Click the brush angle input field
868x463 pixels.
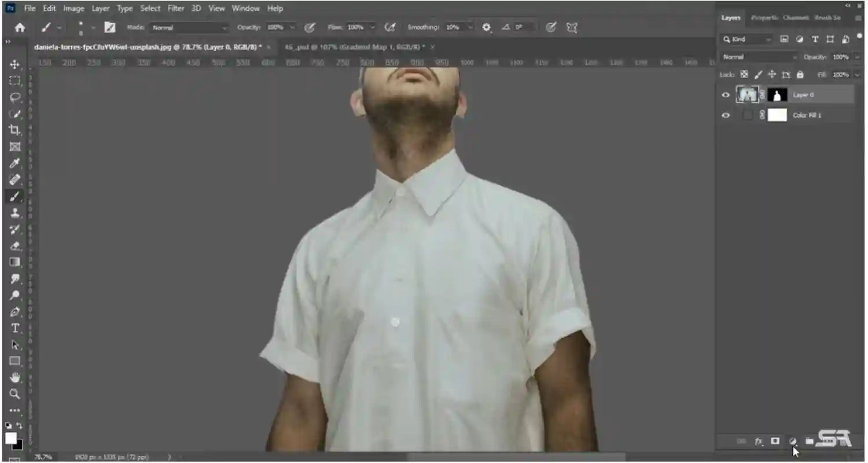524,27
